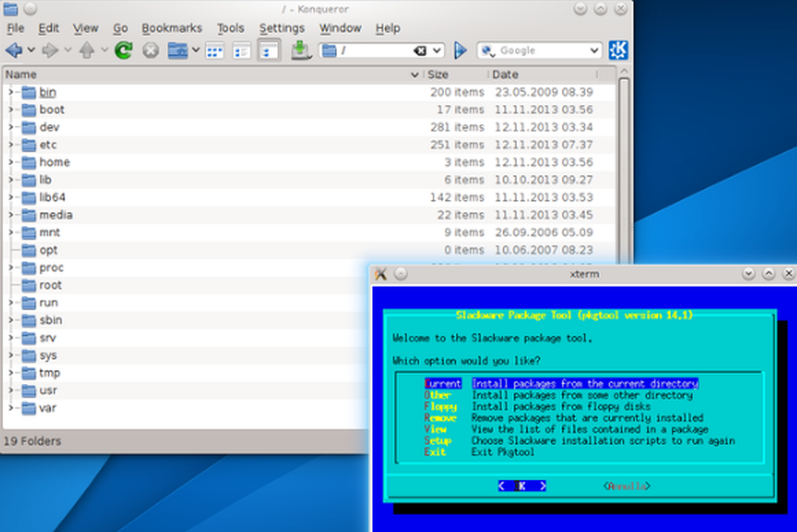The image size is (797, 532).
Task: Select the Floppy option in pkgtool
Action: (537, 406)
